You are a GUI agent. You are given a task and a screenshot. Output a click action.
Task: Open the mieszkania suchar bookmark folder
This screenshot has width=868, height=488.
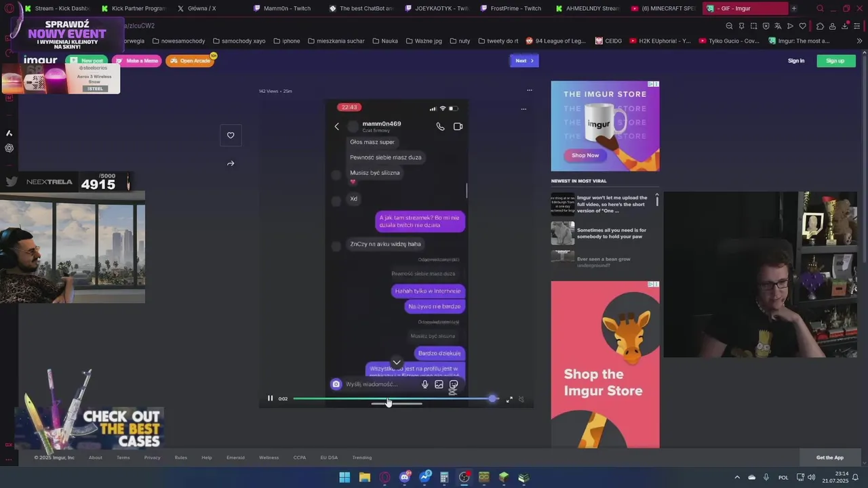coord(336,41)
